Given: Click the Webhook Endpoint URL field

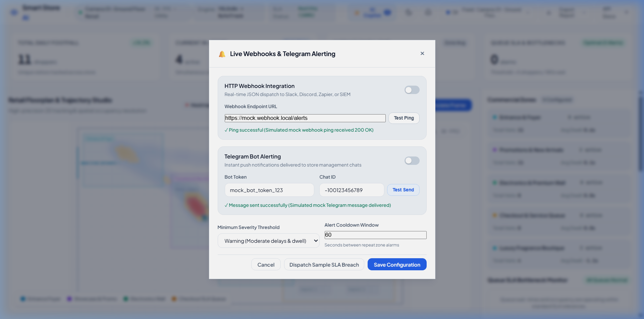Looking at the screenshot, I should point(305,118).
